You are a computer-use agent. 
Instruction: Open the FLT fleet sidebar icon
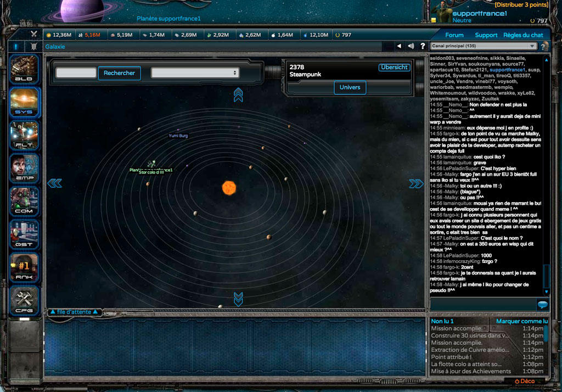pos(24,136)
